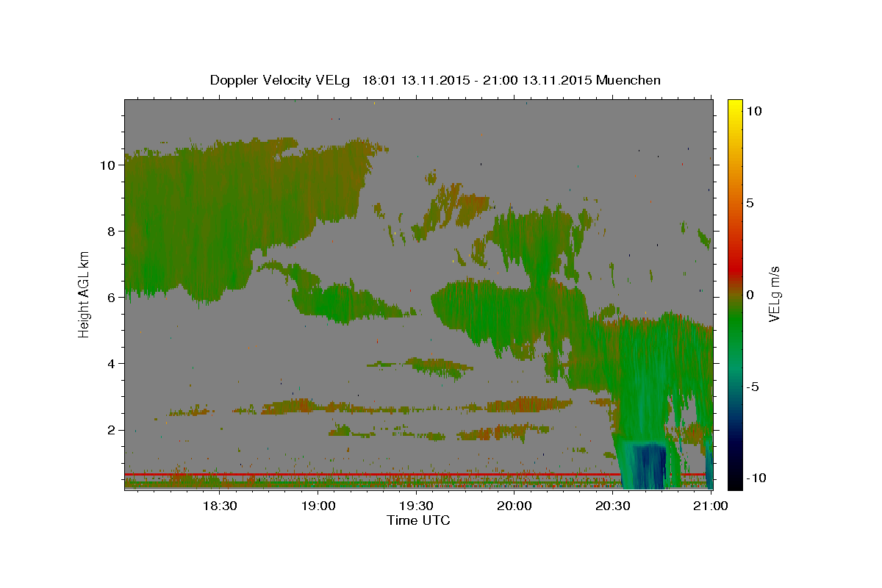Click the '19:00' time tick label

click(318, 506)
